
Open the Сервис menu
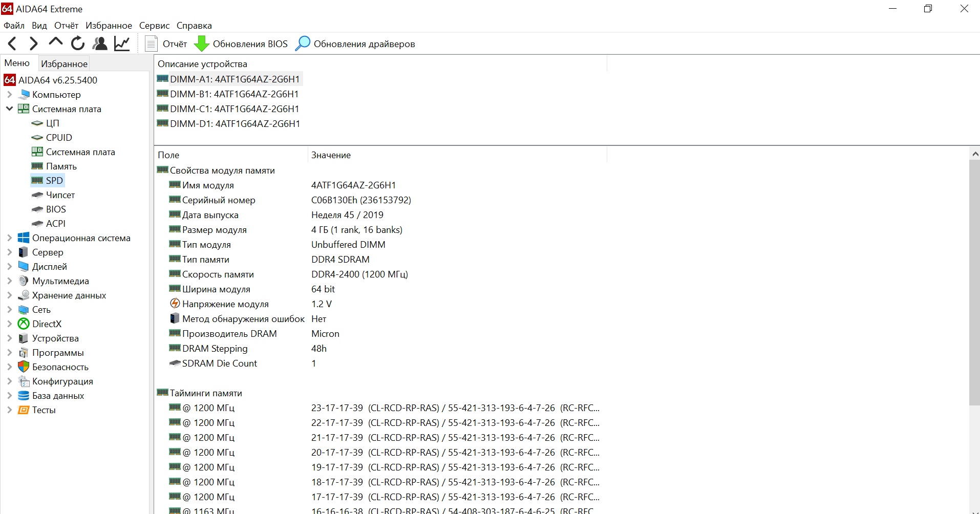pyautogui.click(x=154, y=26)
